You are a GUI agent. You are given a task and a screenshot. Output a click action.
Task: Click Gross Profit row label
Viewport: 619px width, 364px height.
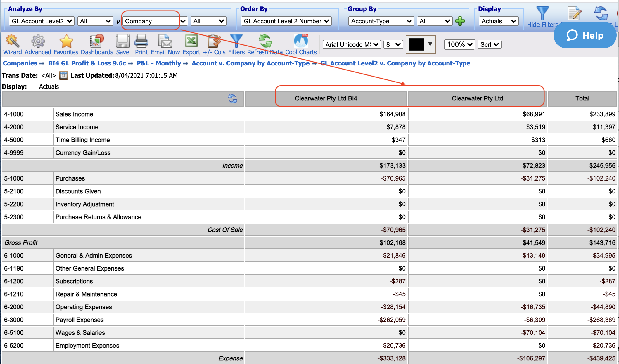21,243
